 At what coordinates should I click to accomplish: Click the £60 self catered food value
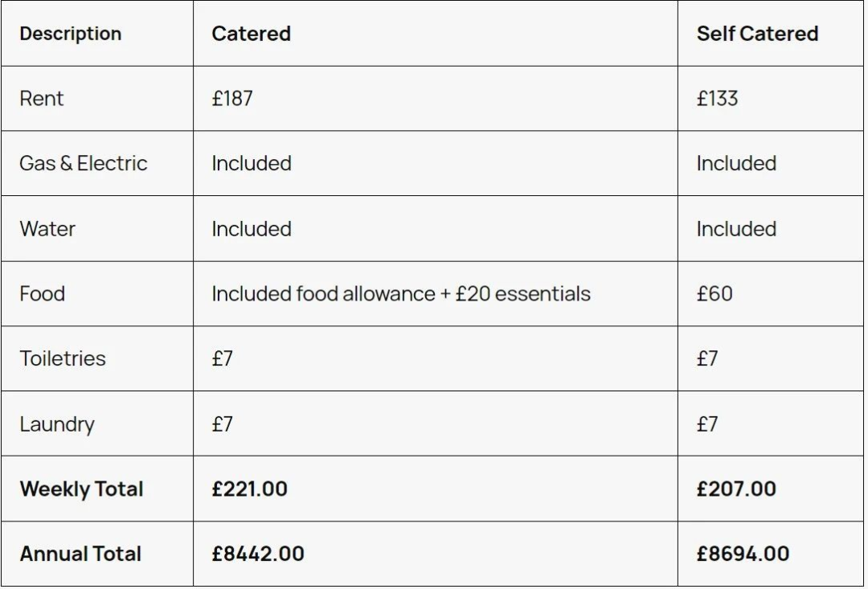click(714, 293)
